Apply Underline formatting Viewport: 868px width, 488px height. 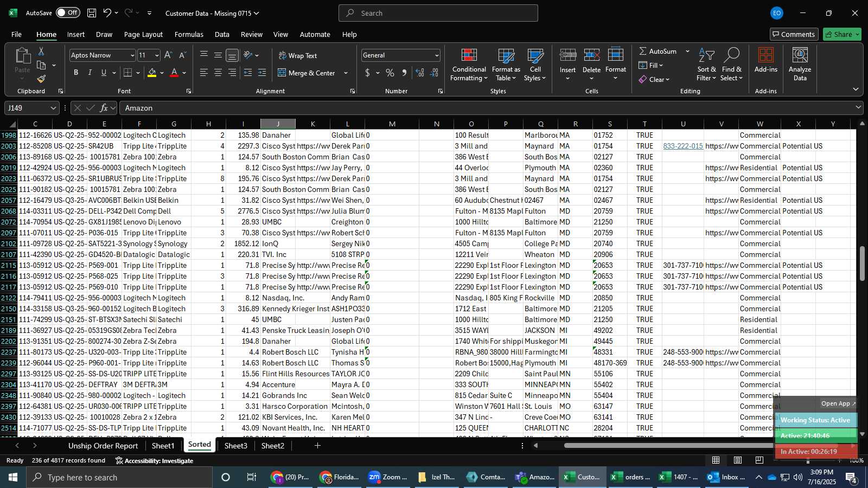104,73
